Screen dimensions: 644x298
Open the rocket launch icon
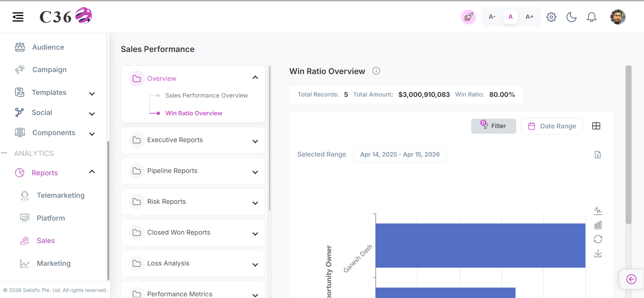(468, 17)
